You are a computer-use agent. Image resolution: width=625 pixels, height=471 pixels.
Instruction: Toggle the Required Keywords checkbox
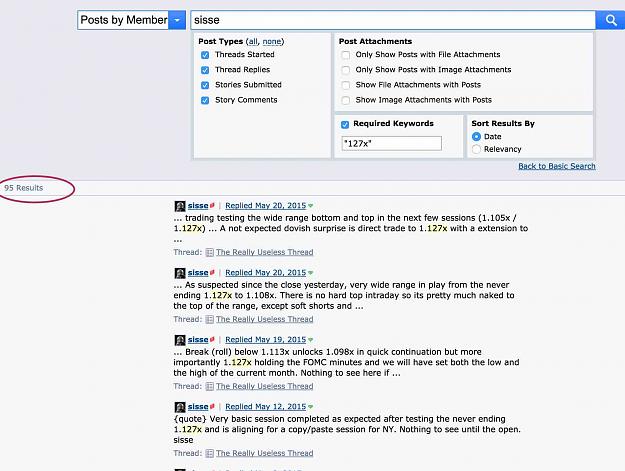pyautogui.click(x=345, y=125)
